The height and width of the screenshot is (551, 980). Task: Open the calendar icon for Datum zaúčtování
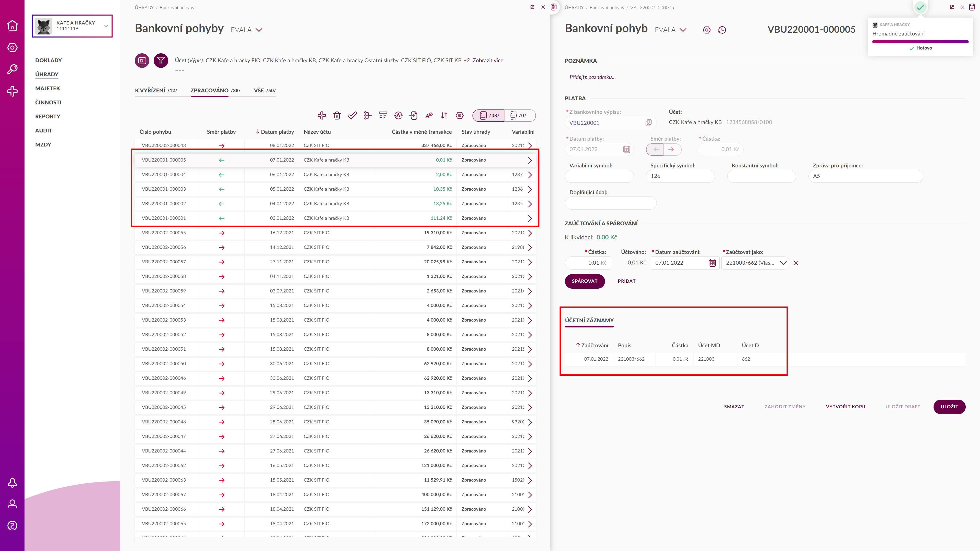pos(712,263)
